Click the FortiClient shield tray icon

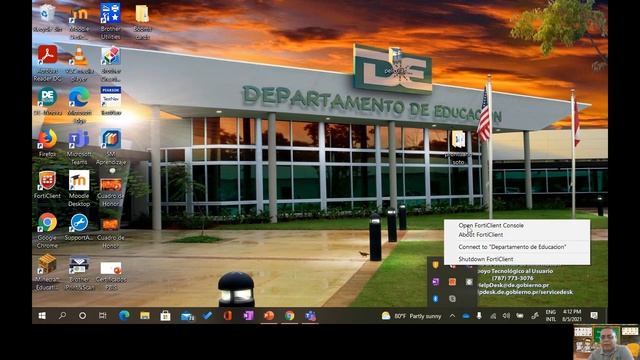[436, 265]
